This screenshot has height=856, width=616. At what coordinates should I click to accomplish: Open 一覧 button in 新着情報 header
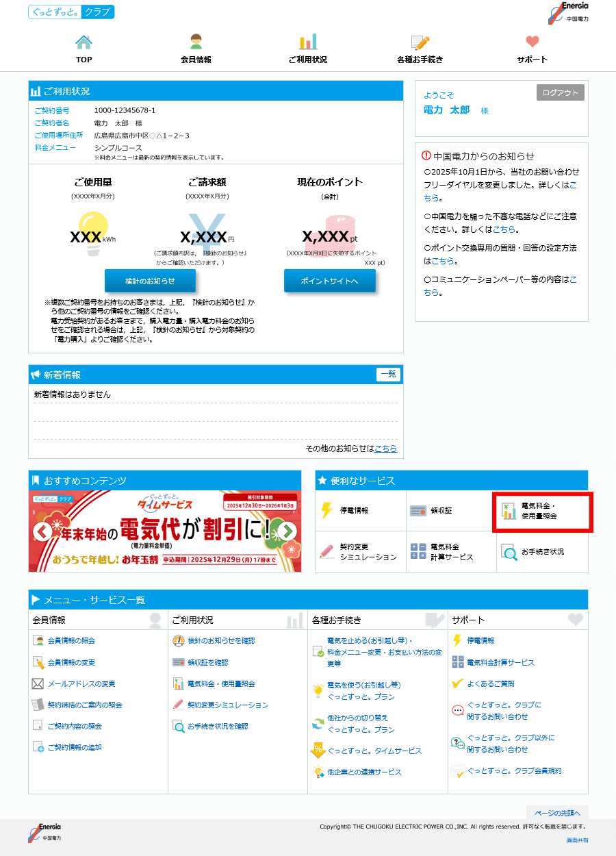coord(387,375)
